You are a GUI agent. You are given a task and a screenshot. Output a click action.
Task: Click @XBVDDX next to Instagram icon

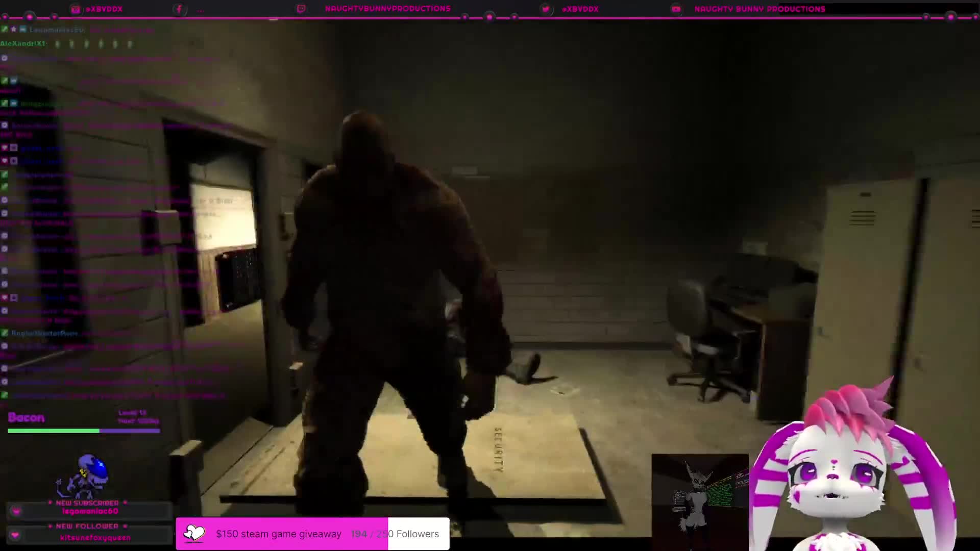click(104, 9)
